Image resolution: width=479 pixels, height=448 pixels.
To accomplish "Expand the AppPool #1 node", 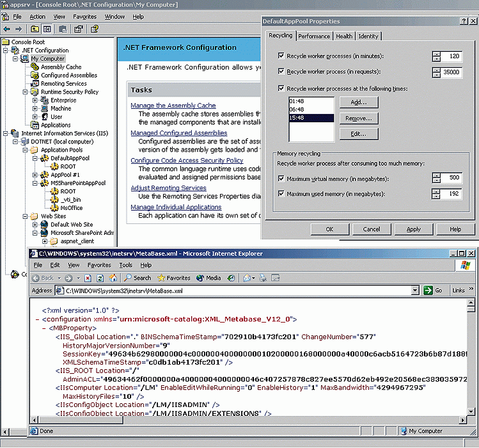I will (x=35, y=175).
